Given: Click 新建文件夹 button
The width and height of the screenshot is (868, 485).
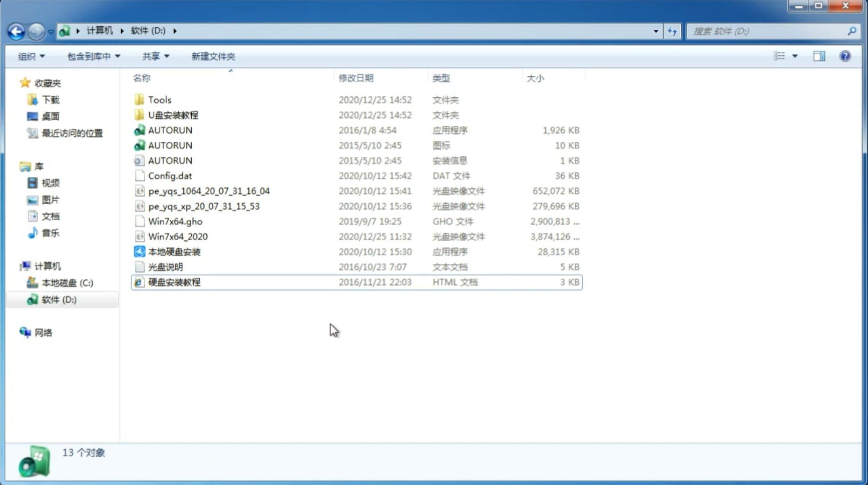Looking at the screenshot, I should (214, 56).
